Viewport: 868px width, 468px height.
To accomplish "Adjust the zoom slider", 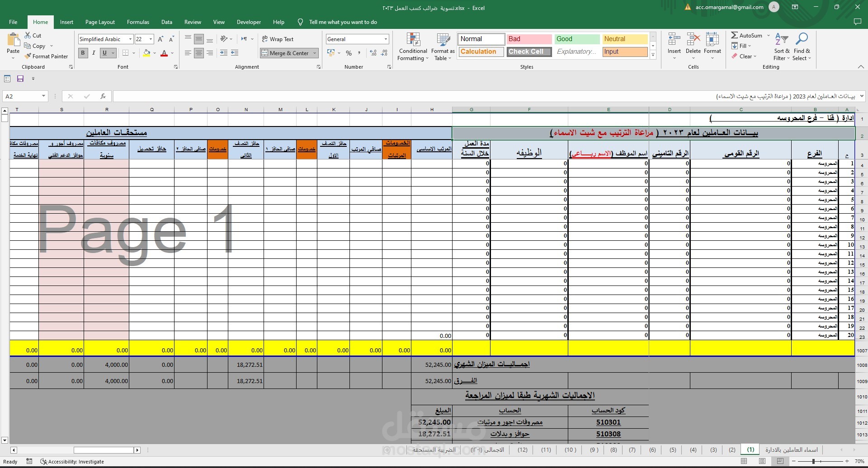I will 814,461.
